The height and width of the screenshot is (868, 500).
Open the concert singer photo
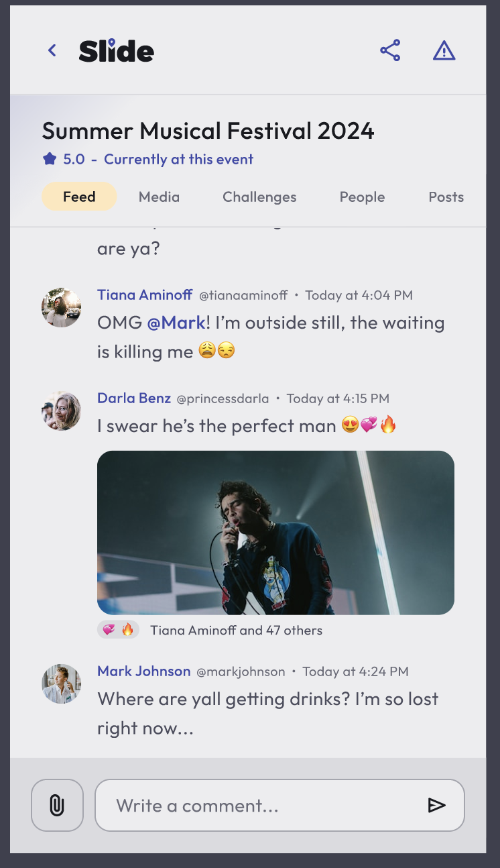coord(275,533)
